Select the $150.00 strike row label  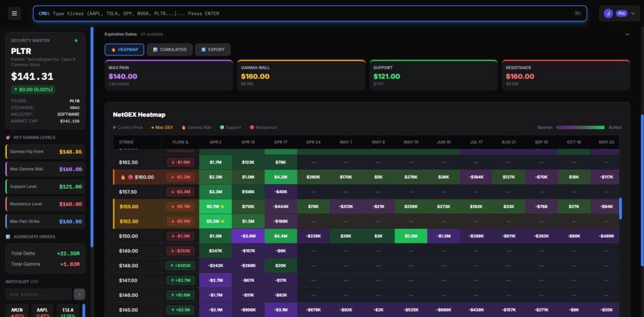point(128,236)
